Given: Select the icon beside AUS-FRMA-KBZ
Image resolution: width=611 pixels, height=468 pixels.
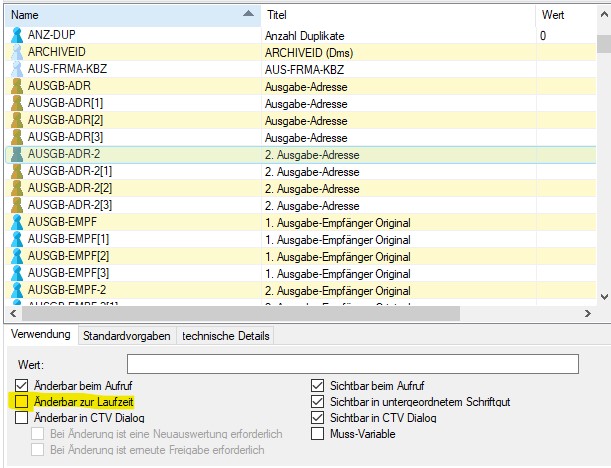Looking at the screenshot, I should click(x=16, y=69).
